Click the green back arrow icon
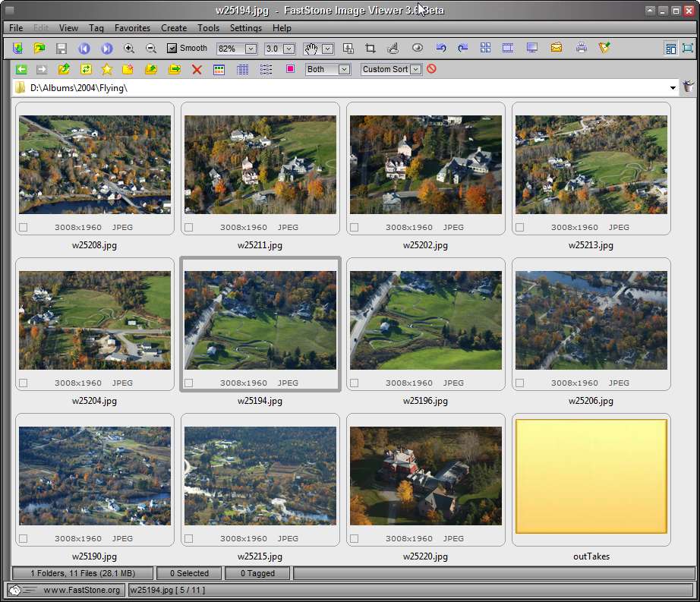700x602 pixels. click(21, 69)
